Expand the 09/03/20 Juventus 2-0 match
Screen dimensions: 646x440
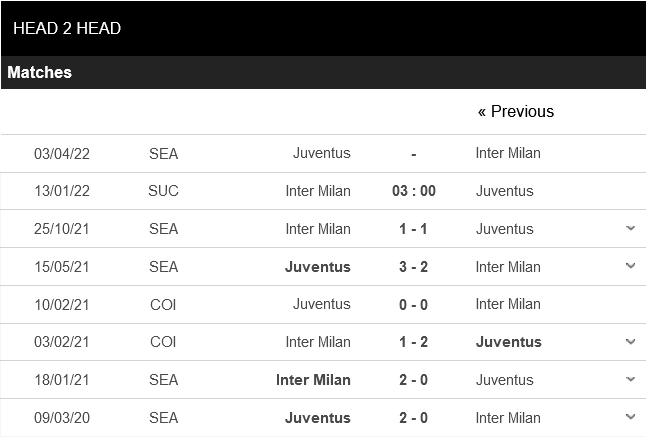pos(630,417)
